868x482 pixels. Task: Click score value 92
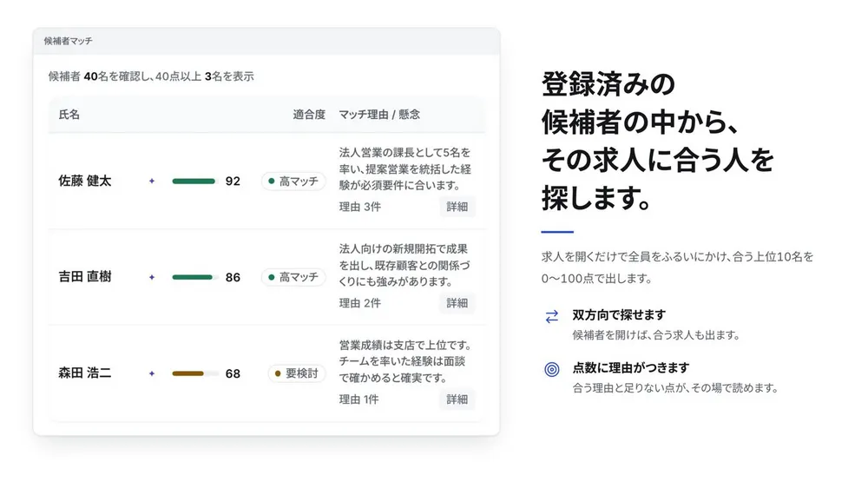pos(233,182)
